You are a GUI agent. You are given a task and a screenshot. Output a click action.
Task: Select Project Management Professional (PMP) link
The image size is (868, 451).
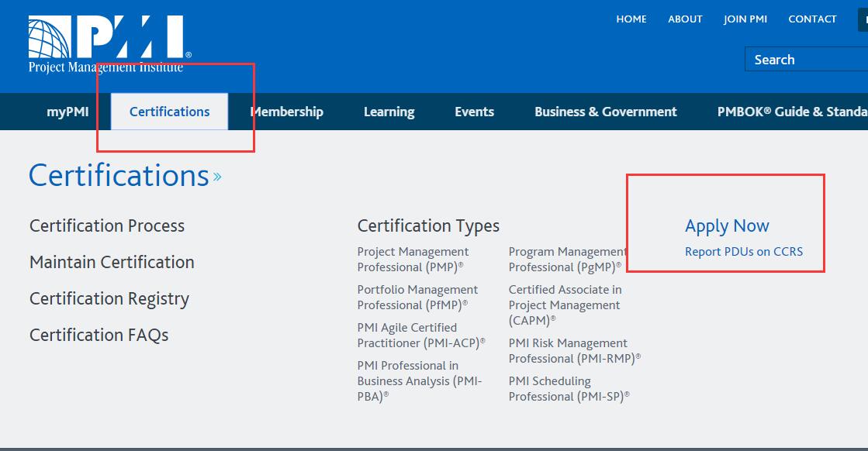click(x=413, y=260)
